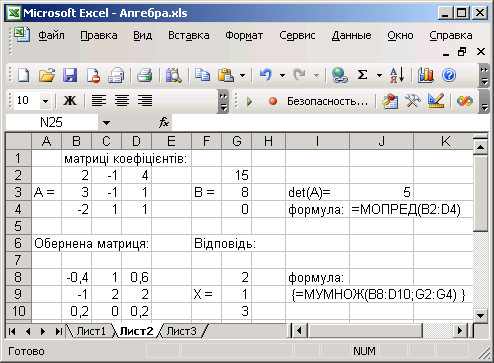Open Help with question mark icon
Viewport: 494px width, 363px height.
point(449,75)
